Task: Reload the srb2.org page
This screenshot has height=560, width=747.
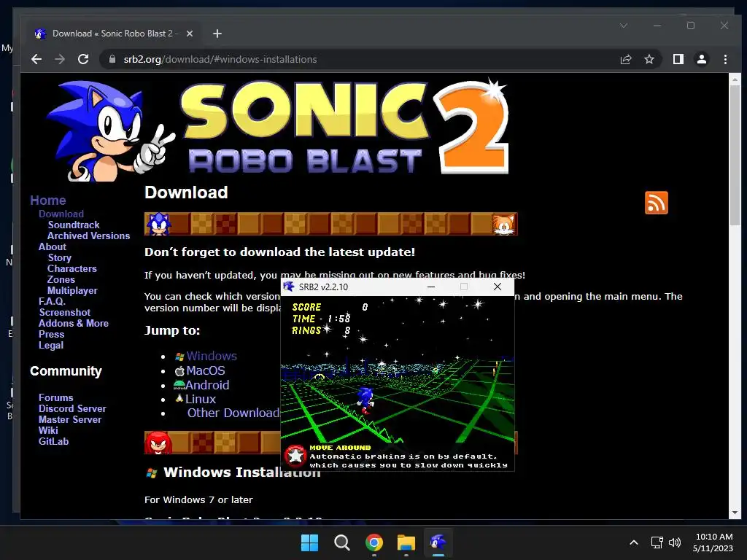Action: tap(83, 59)
